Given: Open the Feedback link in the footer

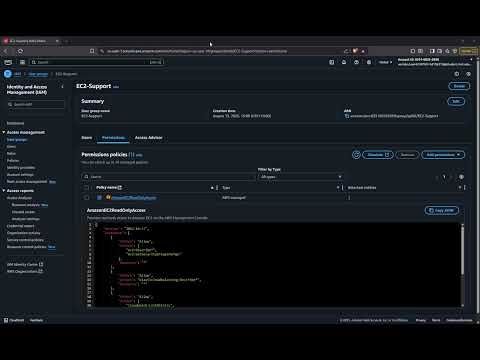Looking at the screenshot, I should [36, 320].
